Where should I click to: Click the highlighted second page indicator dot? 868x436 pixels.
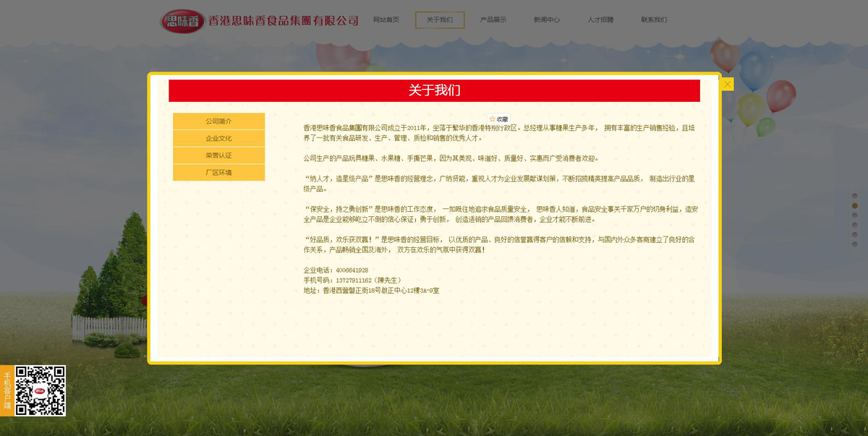click(854, 206)
